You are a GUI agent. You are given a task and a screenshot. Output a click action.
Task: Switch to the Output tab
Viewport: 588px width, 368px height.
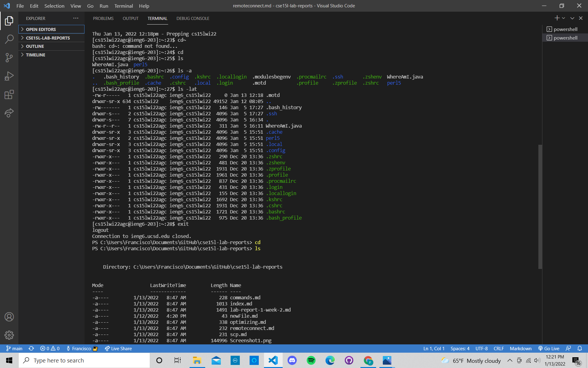pos(130,18)
